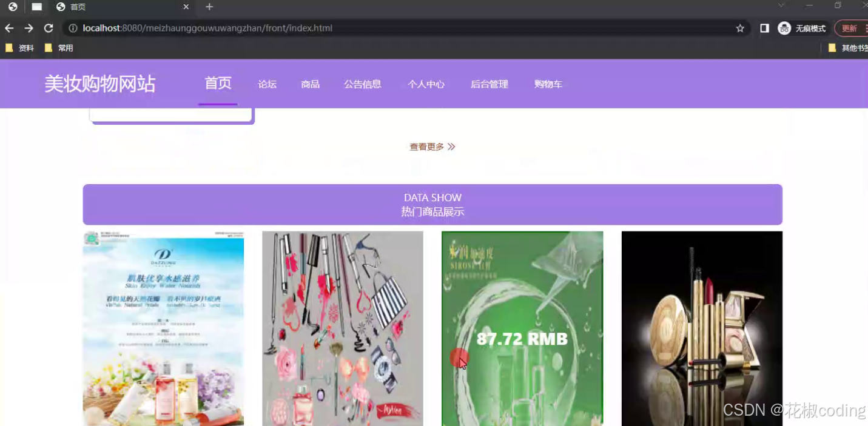This screenshot has height=426, width=868.
Task: Open the browser side panel icon
Action: coord(764,28)
